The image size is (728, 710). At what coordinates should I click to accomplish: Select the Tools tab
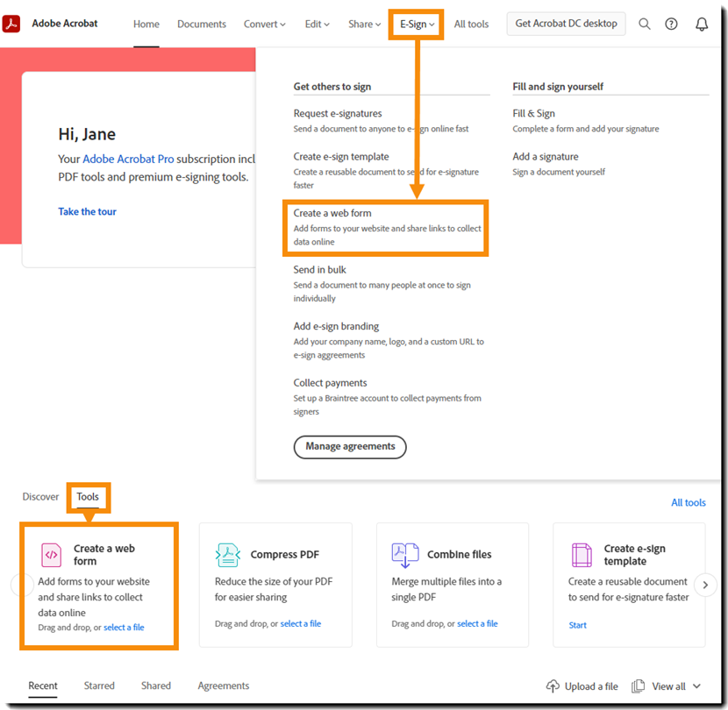(88, 497)
